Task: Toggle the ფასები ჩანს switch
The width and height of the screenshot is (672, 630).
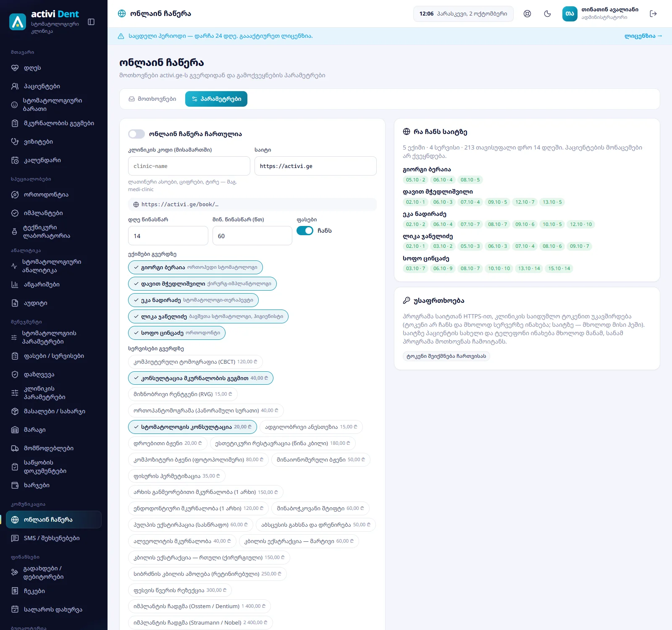Action: point(305,231)
